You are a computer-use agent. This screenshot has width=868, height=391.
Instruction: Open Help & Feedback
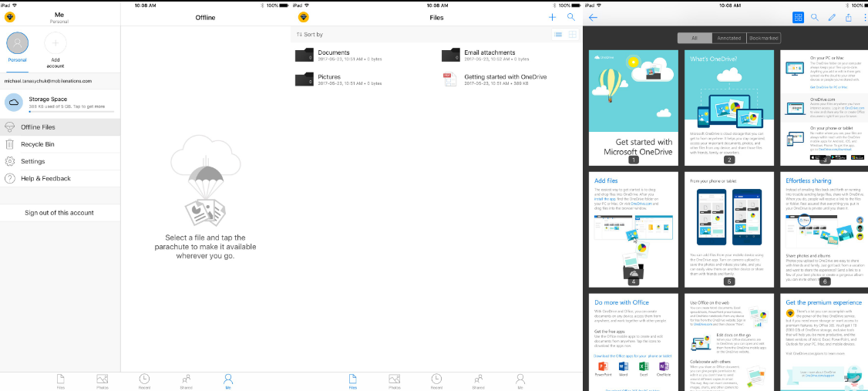pos(60,178)
